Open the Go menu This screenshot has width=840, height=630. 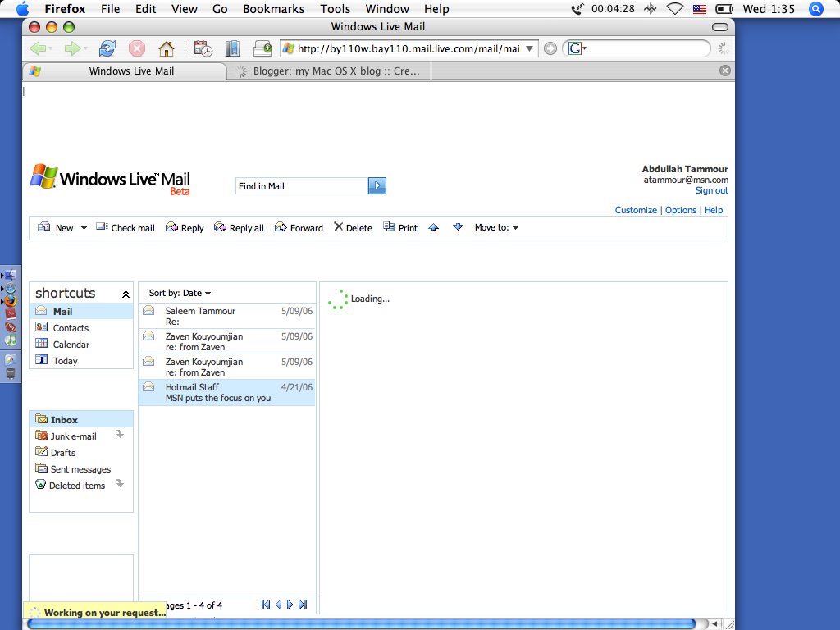click(x=220, y=9)
